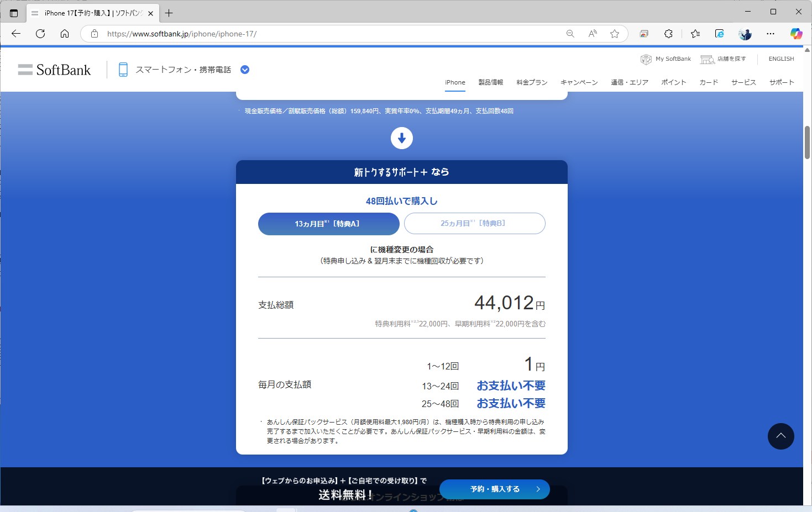This screenshot has width=812, height=512.
Task: Open Copilot in the browser toolbar
Action: pos(796,34)
